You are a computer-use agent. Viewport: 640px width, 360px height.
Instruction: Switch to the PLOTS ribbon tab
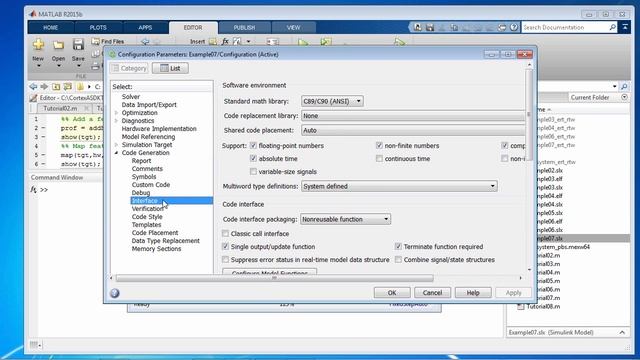[x=98, y=27]
